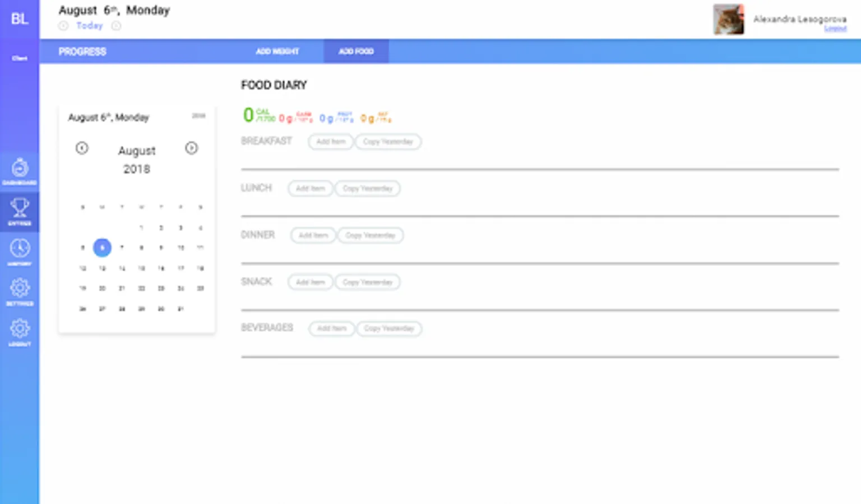Click the BL logo in the sidebar

pos(20,18)
